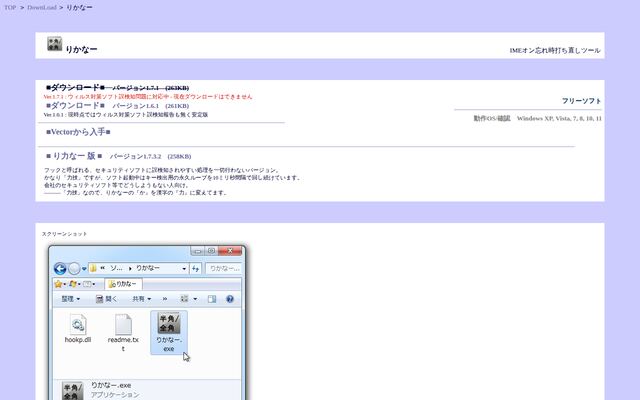Select the hookp.dll file
This screenshot has height=400, width=640.
pos(78,329)
